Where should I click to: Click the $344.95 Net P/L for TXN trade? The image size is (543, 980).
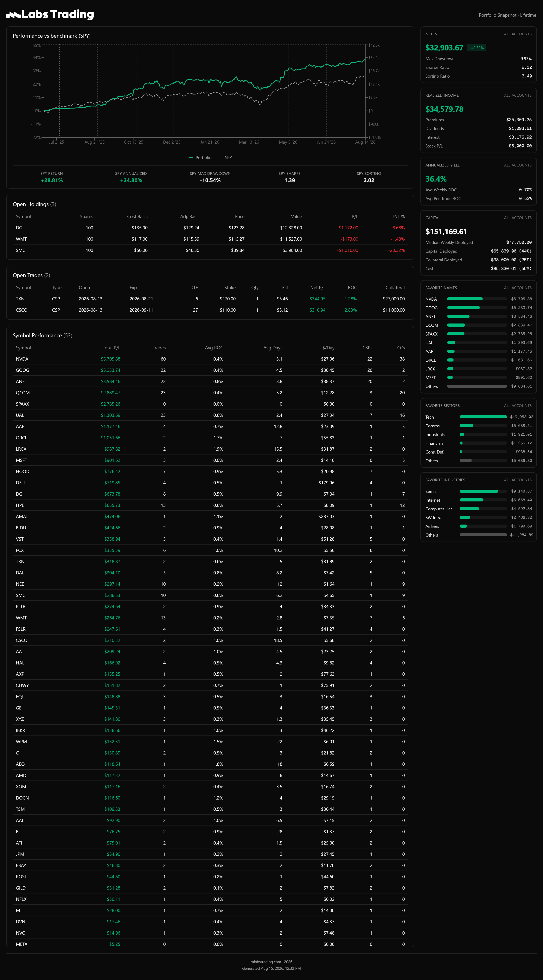[317, 299]
